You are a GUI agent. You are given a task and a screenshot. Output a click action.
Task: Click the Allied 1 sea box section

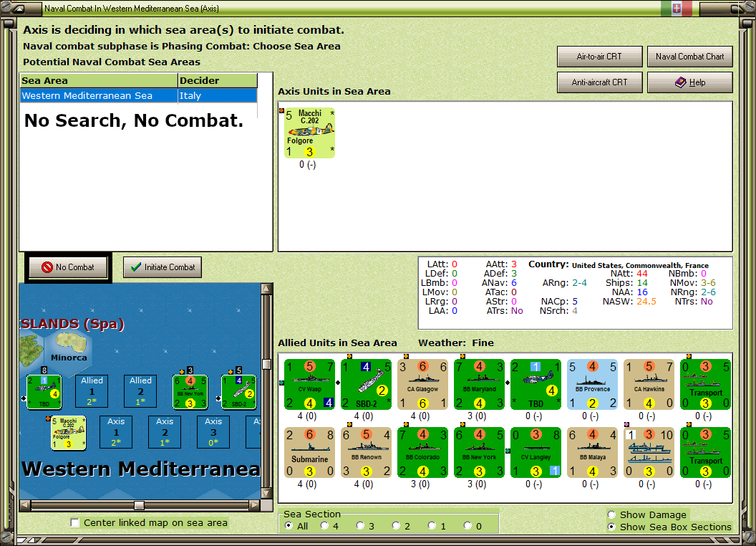92,391
